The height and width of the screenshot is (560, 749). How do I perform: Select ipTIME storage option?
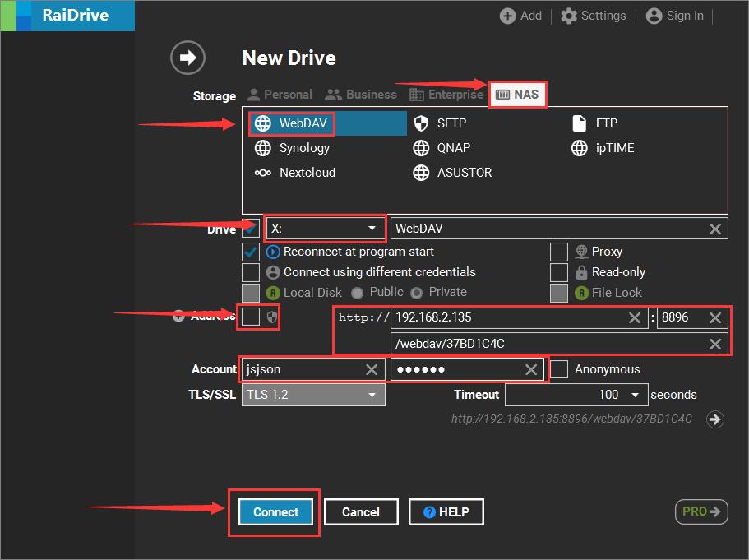(603, 148)
